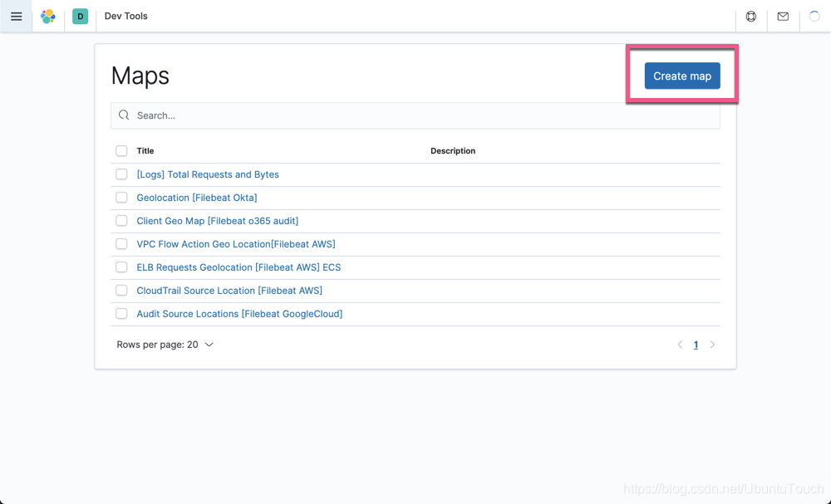Open the space selector D avatar
The image size is (831, 504).
pos(80,17)
